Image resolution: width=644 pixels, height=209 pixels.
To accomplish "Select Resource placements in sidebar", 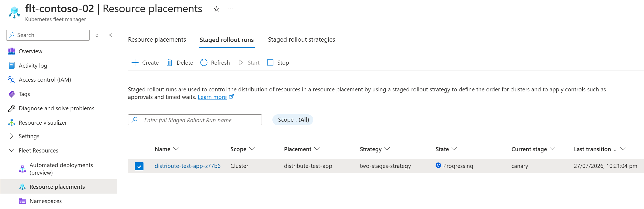I will [57, 187].
